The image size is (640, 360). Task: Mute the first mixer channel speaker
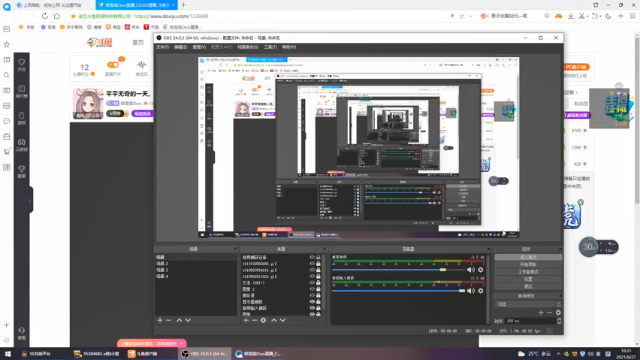(471, 270)
